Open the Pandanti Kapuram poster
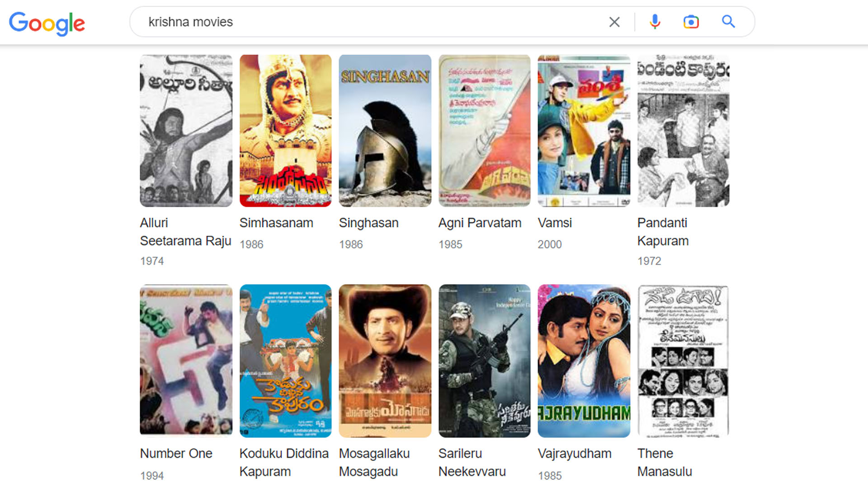The height and width of the screenshot is (488, 868). tap(683, 131)
